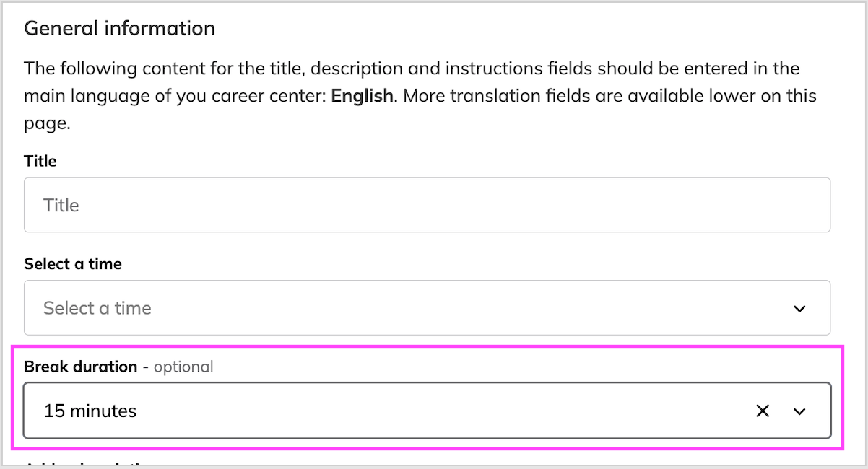Click the word "page." ending the description
The image size is (868, 469).
pos(47,123)
